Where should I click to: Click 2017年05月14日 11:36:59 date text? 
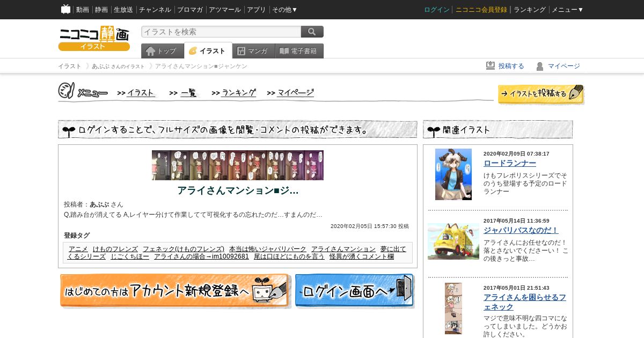point(516,221)
